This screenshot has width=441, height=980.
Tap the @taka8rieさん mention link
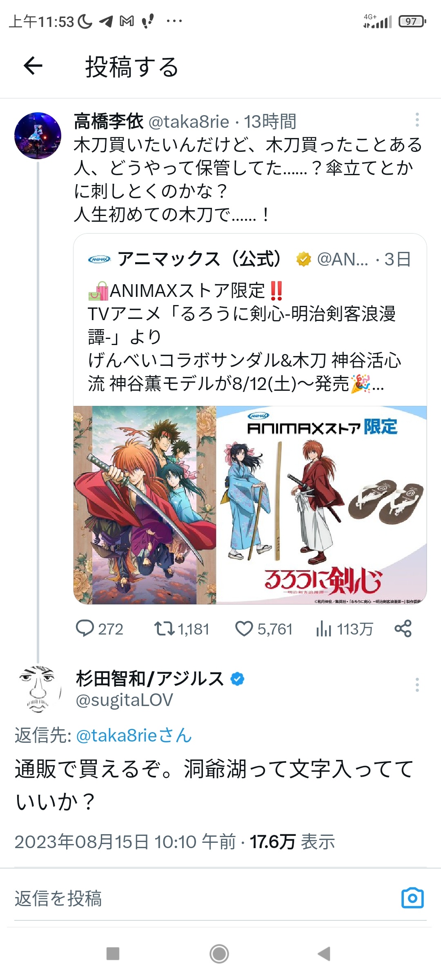[x=134, y=735]
